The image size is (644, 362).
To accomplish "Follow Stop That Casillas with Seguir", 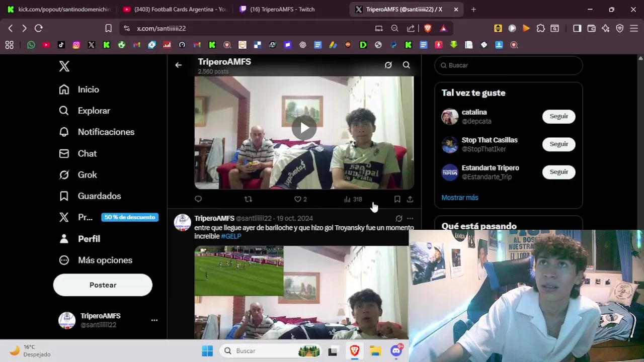I will pos(558,144).
